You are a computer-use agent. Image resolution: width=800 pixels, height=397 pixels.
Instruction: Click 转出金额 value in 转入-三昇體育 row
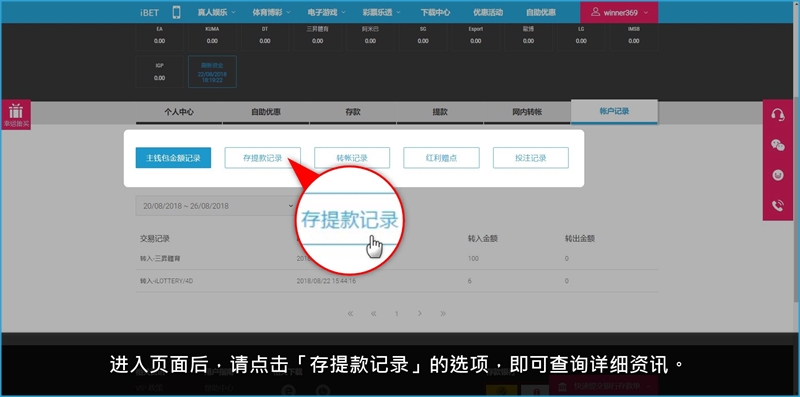click(566, 259)
